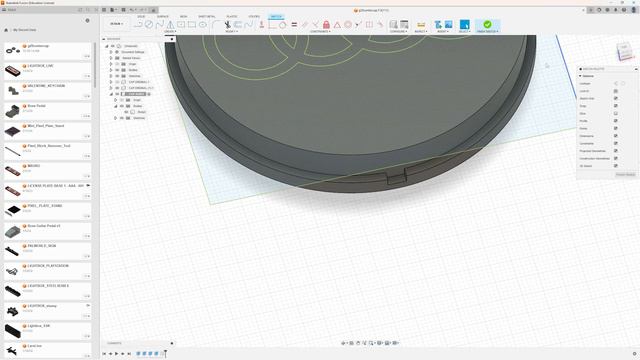
Task: Enable the Slice checkbox
Action: [616, 113]
